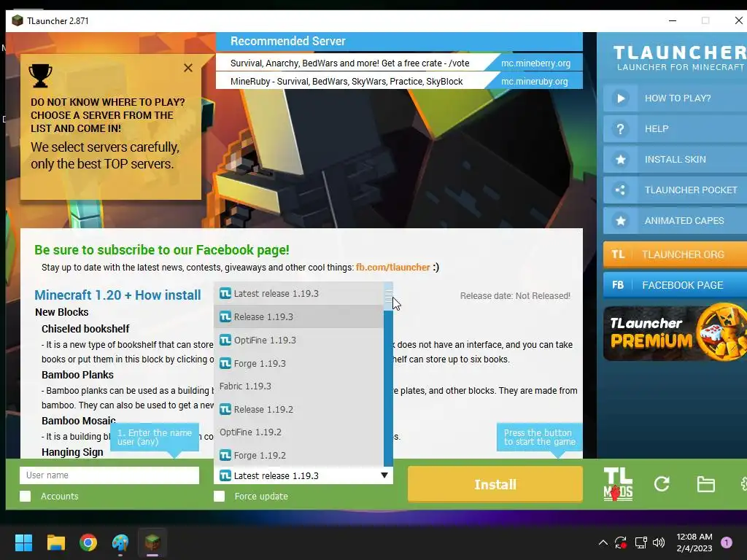Click the trophy icon in yellow popup
Screen dimensions: 747x560
41,76
